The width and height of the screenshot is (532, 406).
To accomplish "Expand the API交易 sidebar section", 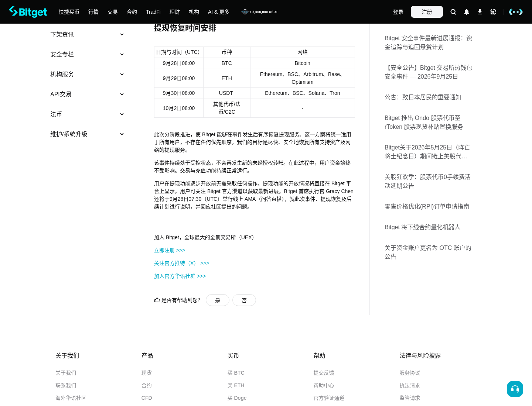I will click(87, 94).
